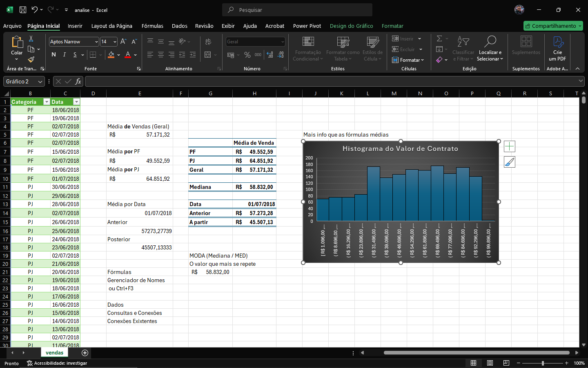Toggle align left in Alinhamento group

(150, 55)
